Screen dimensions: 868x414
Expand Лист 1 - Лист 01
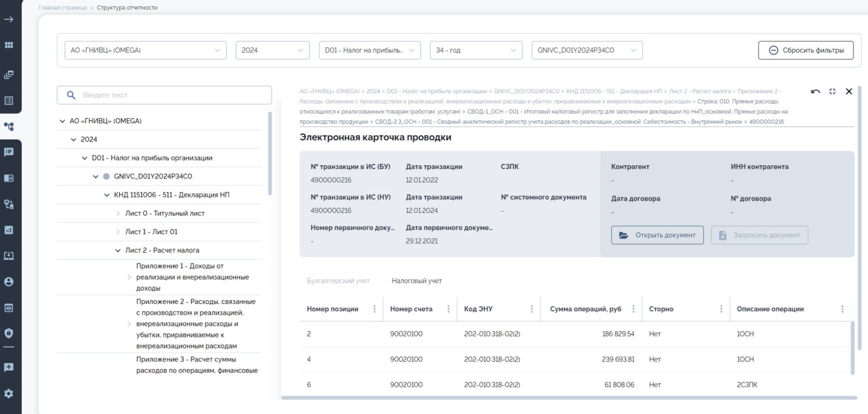[118, 232]
